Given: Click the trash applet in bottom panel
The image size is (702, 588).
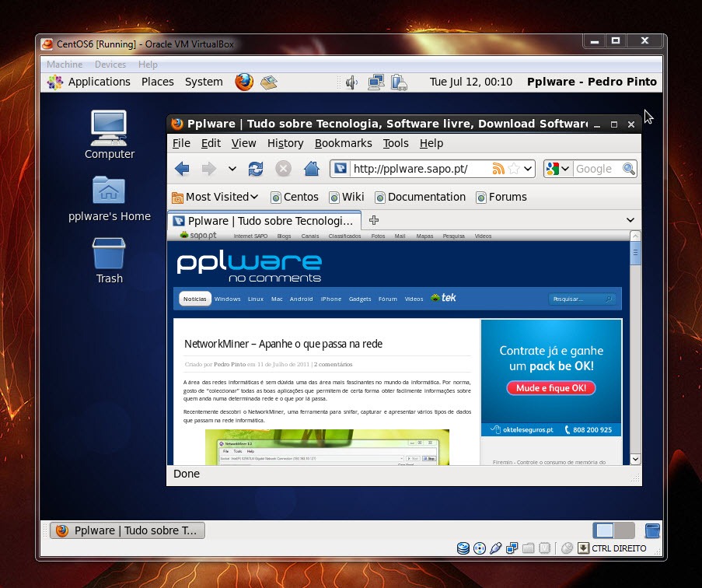Looking at the screenshot, I should [x=652, y=530].
